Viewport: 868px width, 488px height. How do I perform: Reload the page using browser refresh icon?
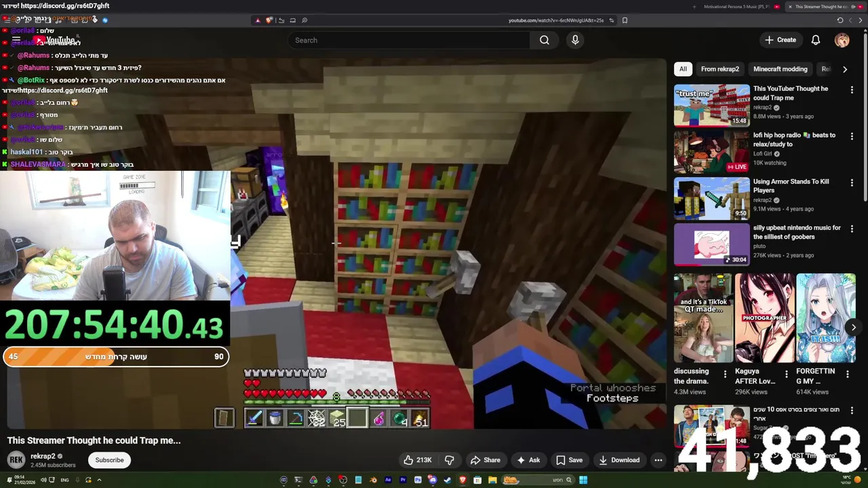click(840, 20)
